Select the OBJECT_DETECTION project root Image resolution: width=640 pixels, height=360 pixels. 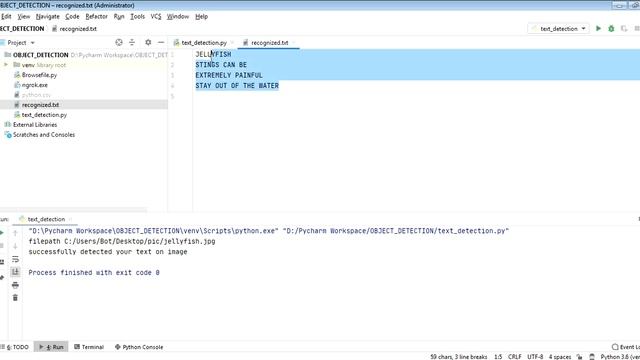(40, 55)
